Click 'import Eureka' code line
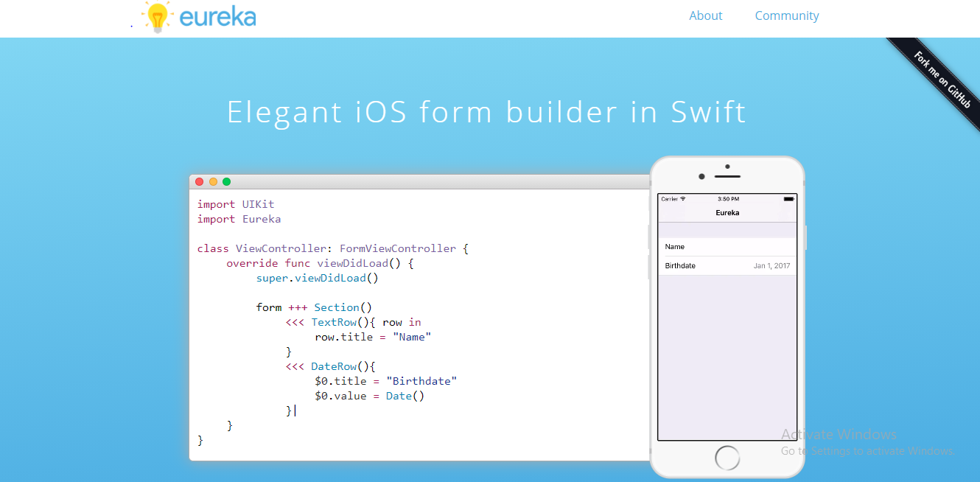980x482 pixels. pos(239,219)
